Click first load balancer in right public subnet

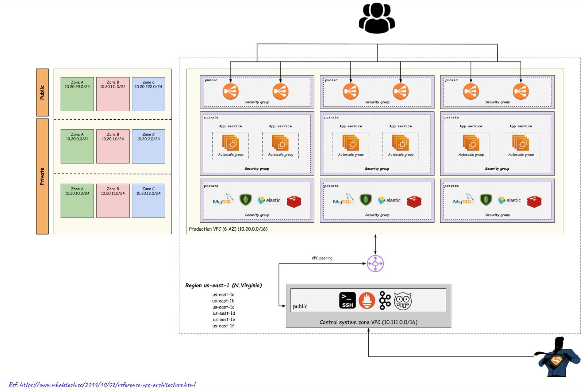click(471, 91)
